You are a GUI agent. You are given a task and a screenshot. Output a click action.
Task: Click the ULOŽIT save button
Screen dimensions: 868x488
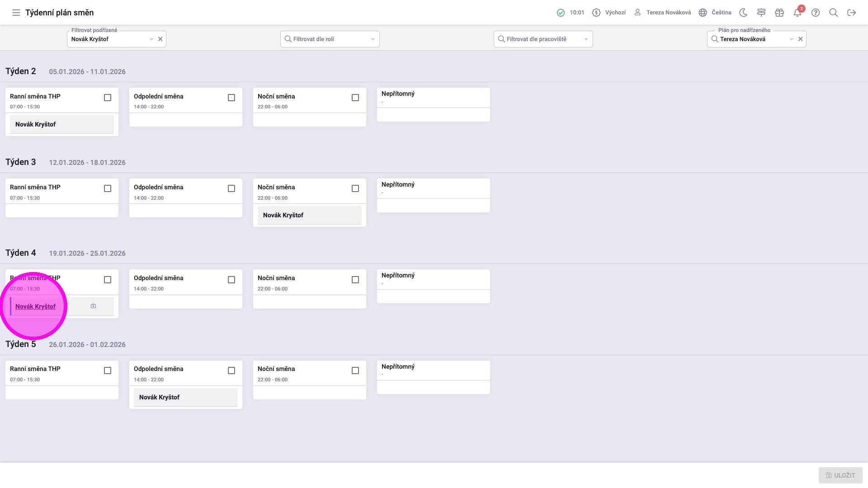pos(840,475)
